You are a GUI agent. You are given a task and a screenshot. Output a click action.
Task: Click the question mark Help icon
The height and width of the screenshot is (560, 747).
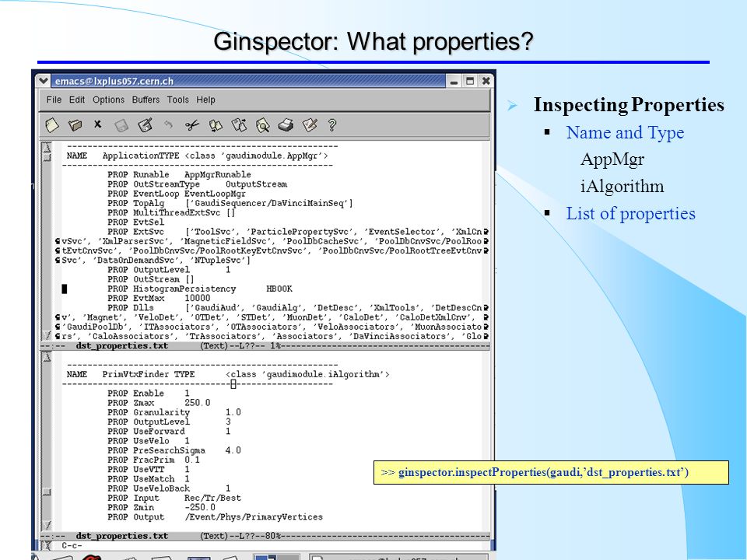pos(332,125)
